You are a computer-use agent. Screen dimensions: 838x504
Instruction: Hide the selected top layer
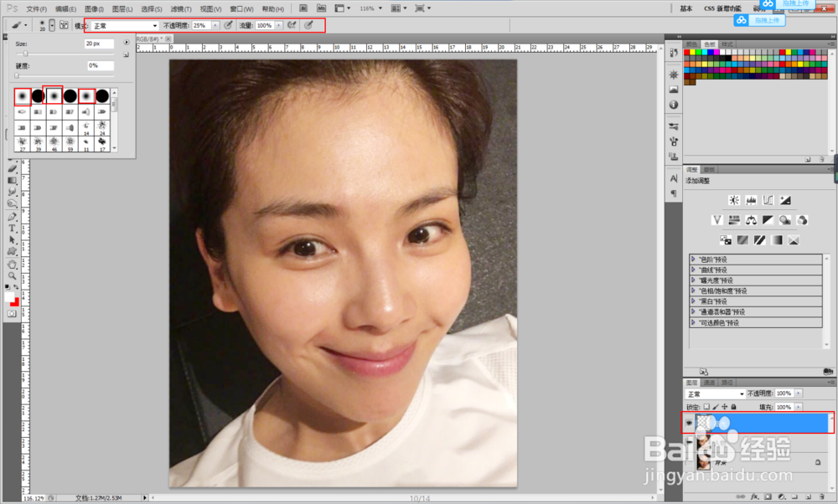[x=689, y=422]
